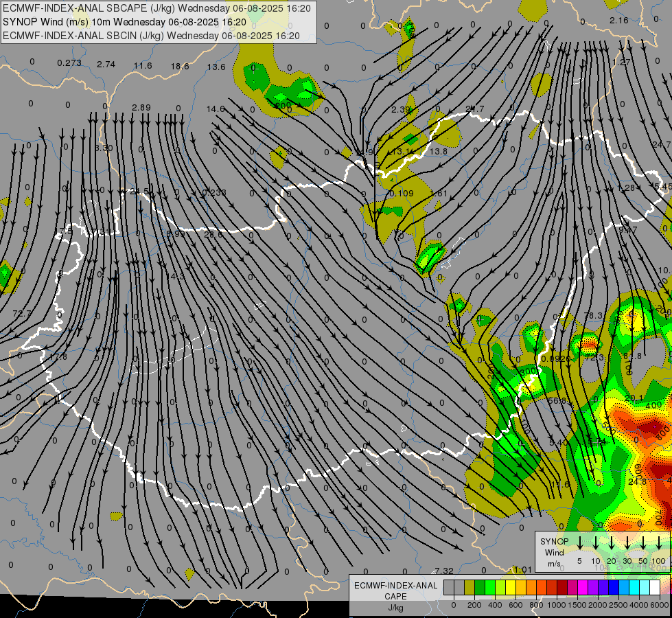Pick the dark red CAPE legend swatch

562,587
